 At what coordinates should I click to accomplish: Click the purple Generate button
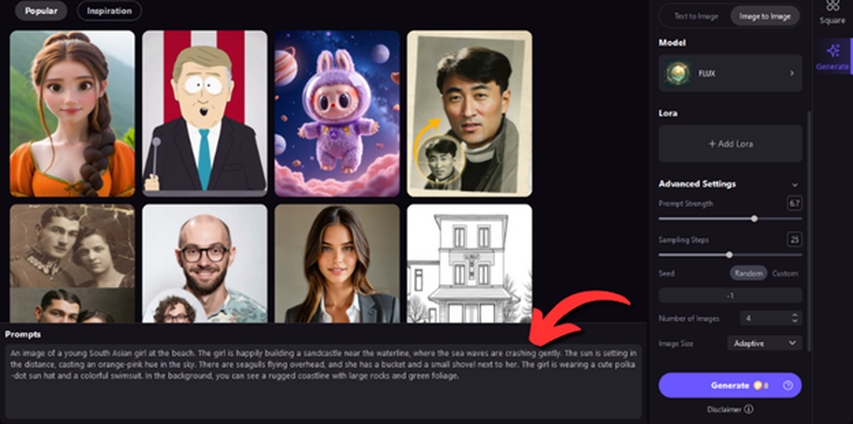(730, 385)
